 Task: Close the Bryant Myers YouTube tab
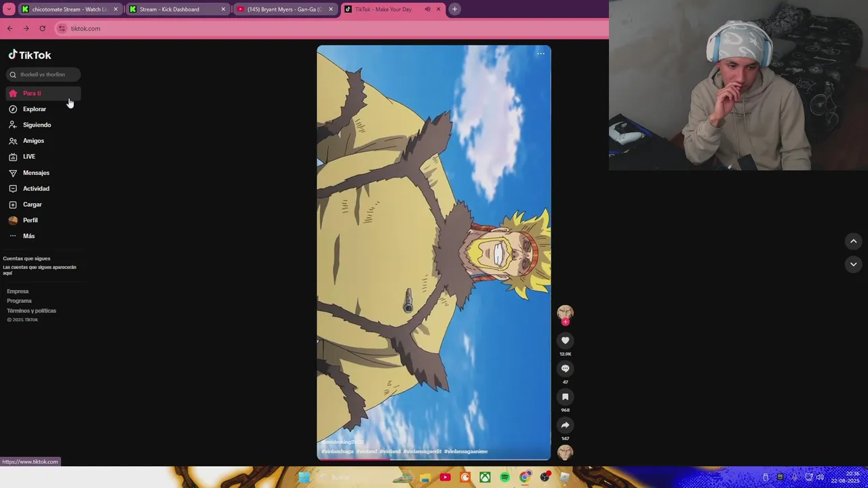pos(330,9)
